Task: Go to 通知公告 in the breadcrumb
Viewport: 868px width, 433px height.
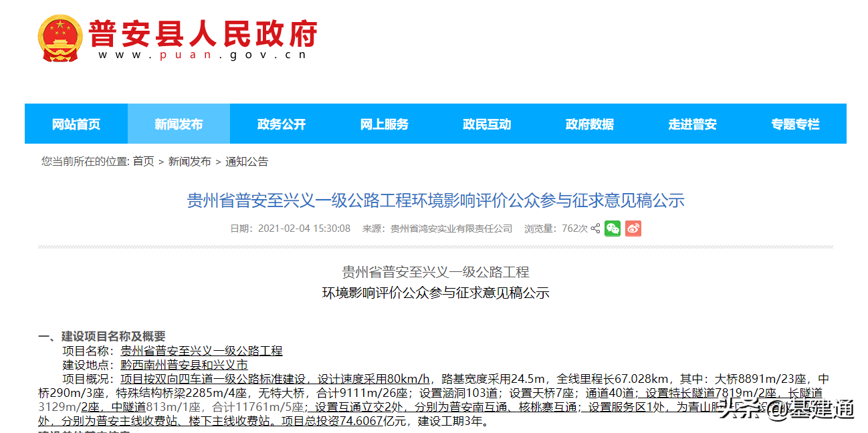Action: pyautogui.click(x=247, y=162)
